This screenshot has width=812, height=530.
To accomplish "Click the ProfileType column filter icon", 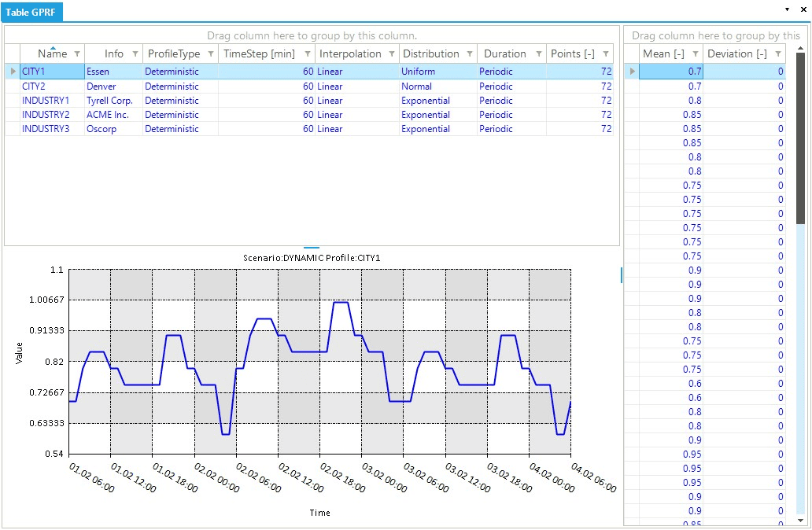I will click(x=212, y=54).
